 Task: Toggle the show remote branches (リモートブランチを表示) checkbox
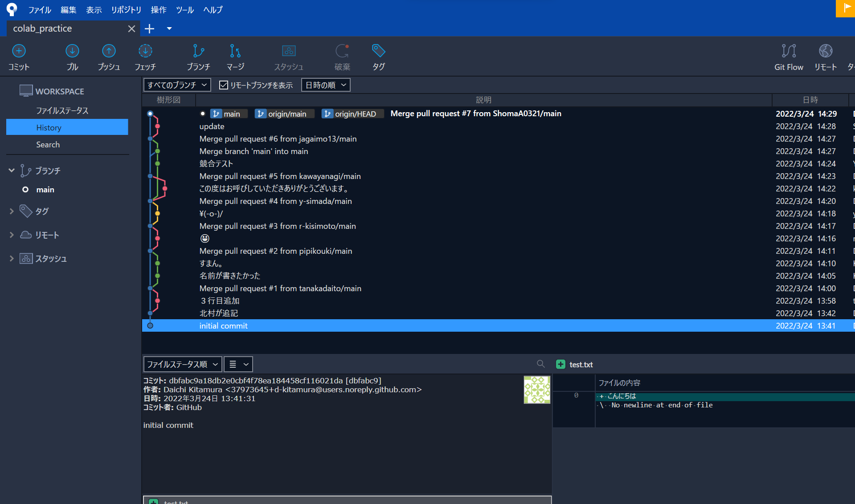point(224,85)
